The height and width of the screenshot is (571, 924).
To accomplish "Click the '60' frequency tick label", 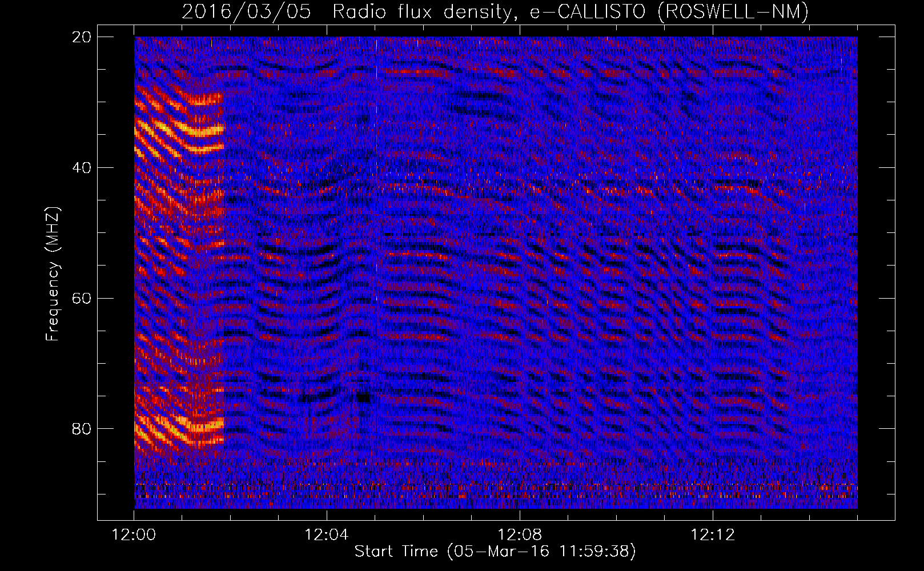I will (82, 298).
